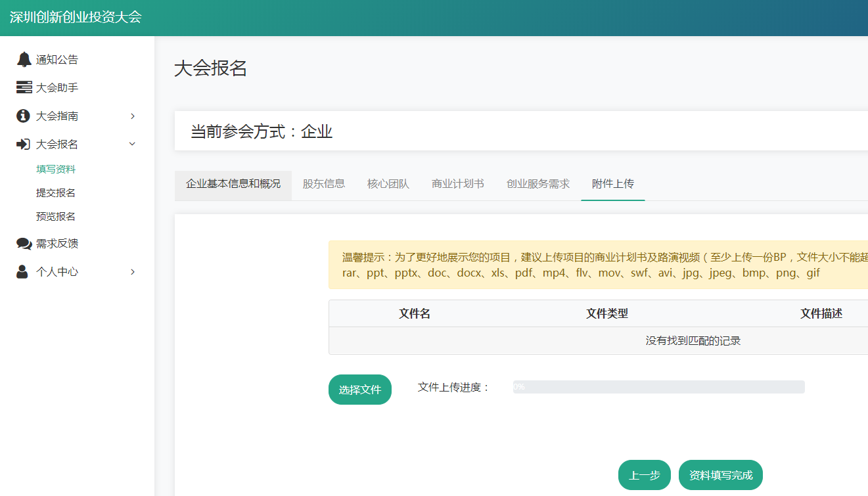Open the 预览报名 sidebar item
This screenshot has height=496, width=868.
click(x=56, y=217)
